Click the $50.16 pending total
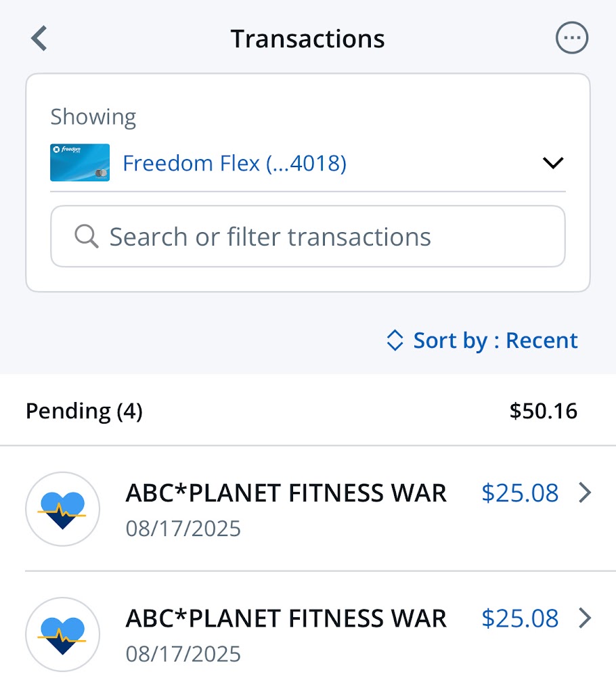 543,411
